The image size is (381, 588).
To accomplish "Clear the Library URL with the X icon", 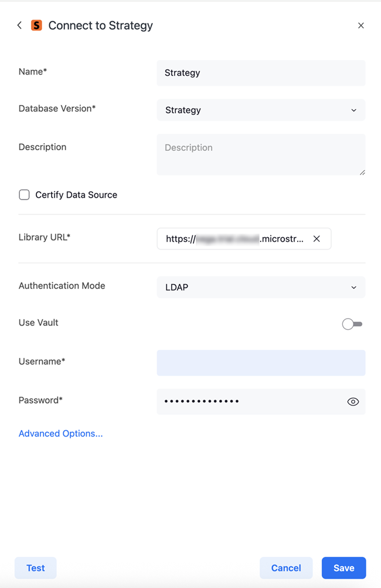I will point(317,239).
